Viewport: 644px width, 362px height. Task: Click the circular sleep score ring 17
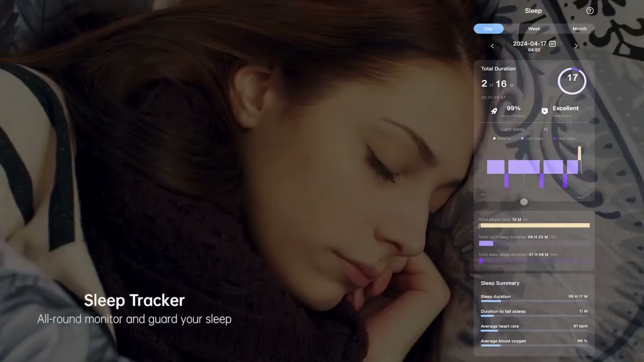572,80
